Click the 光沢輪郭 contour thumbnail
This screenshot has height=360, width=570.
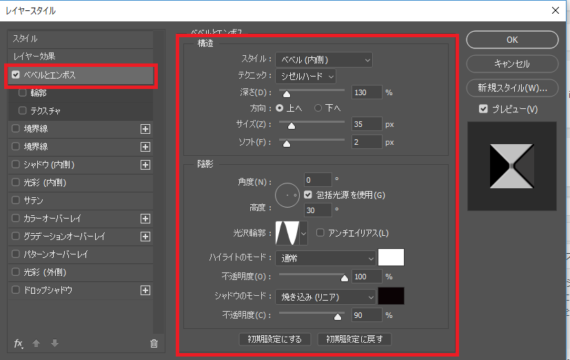point(288,233)
